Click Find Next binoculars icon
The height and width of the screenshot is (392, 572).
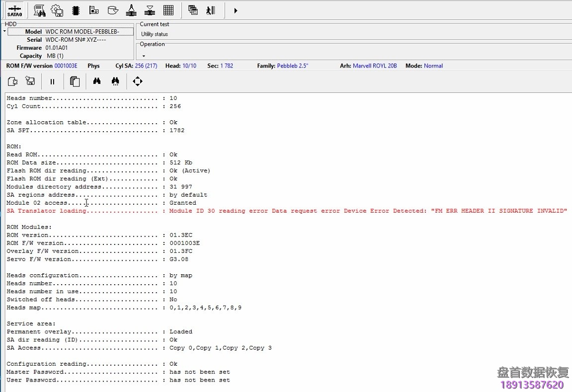pos(115,81)
